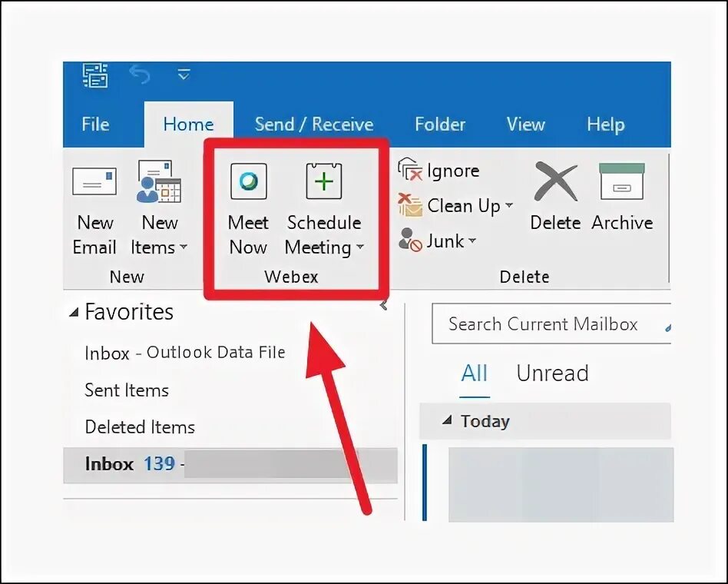Click in Search Current Mailbox field
The height and width of the screenshot is (584, 728).
pos(551,324)
